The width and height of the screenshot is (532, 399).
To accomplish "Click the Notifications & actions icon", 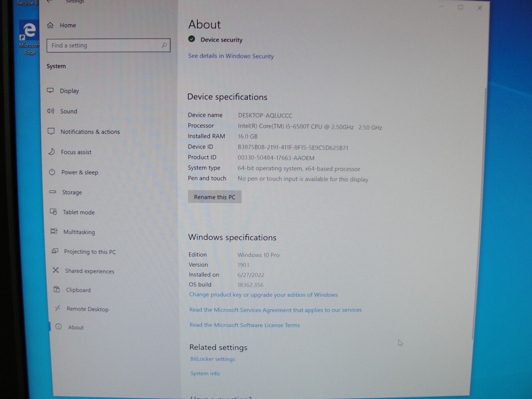I will coord(51,131).
